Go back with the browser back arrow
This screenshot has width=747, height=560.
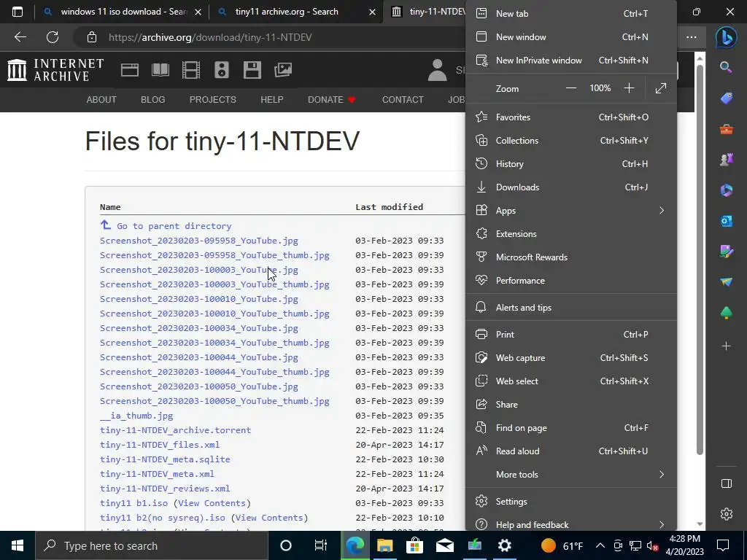click(x=20, y=37)
